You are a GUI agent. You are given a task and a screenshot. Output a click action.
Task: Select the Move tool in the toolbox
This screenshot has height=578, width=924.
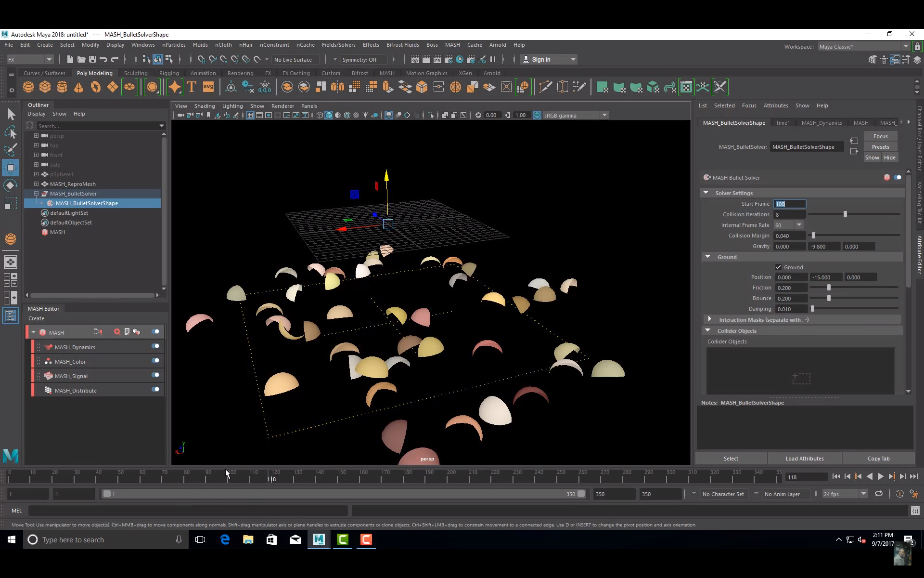(10, 168)
